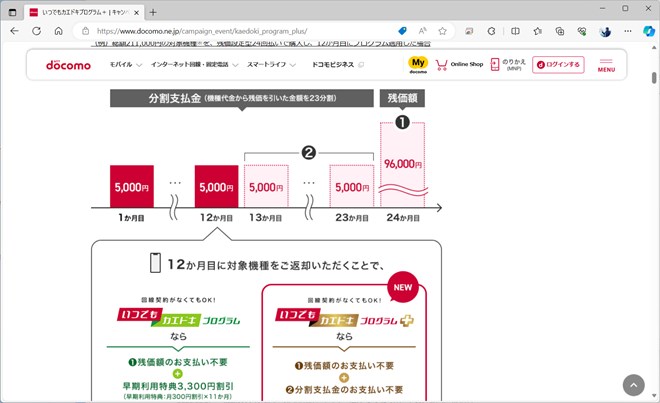Click the 分割支払金 header label

pyautogui.click(x=242, y=98)
